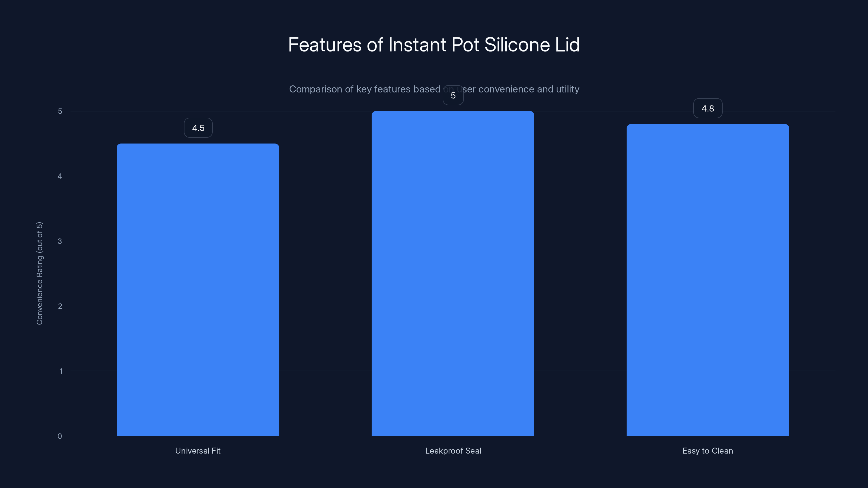Image resolution: width=868 pixels, height=488 pixels.
Task: Select the 5 value label above bar
Action: point(453,95)
